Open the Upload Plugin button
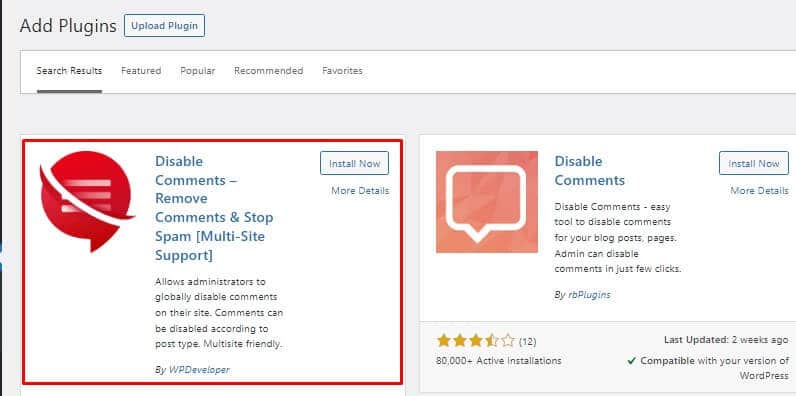 pos(164,26)
